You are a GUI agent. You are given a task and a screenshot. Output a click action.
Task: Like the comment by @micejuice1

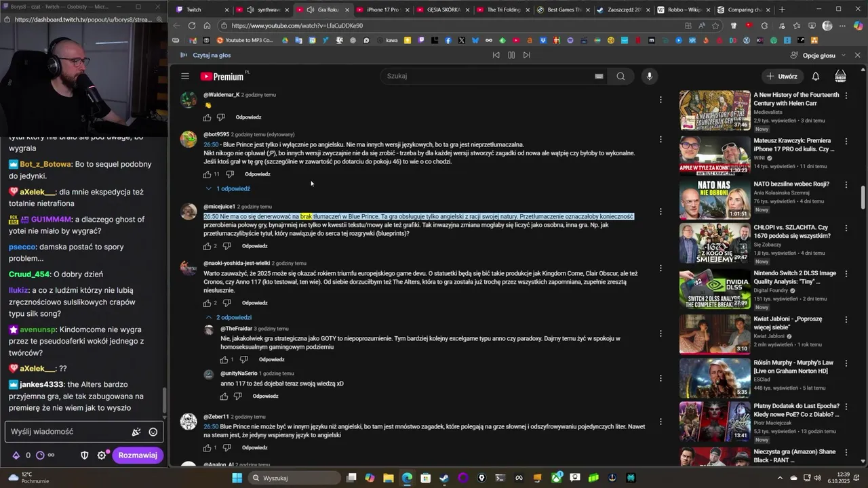point(207,246)
